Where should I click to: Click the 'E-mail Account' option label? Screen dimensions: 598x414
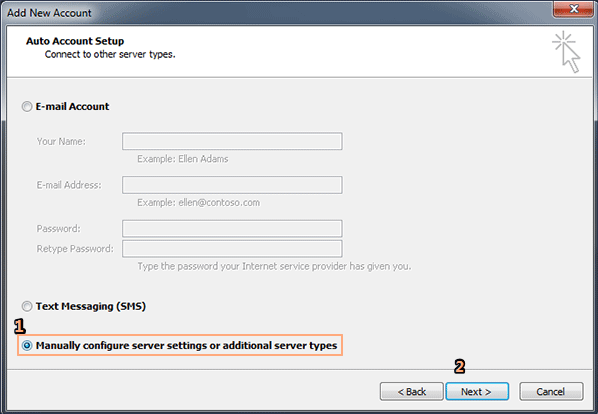72,106
